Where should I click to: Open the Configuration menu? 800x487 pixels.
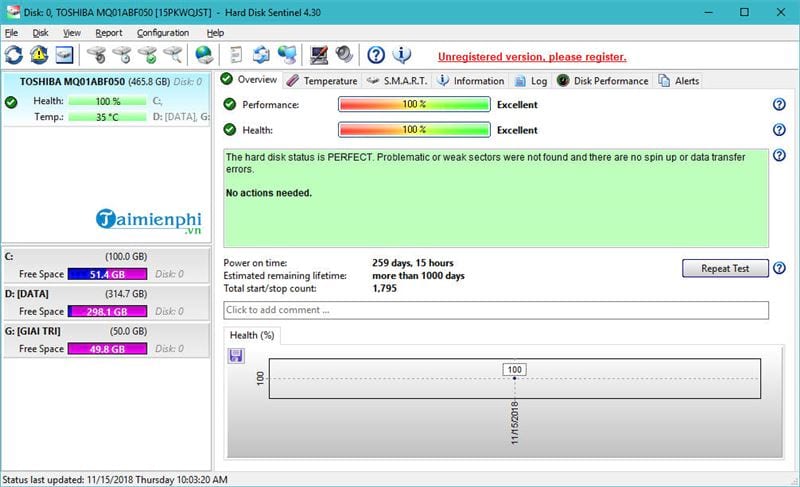163,33
